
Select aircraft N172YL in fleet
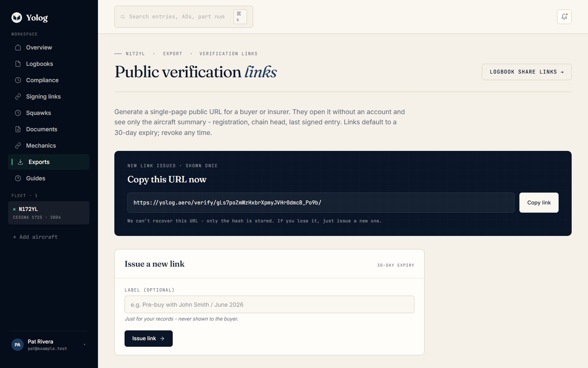click(49, 213)
